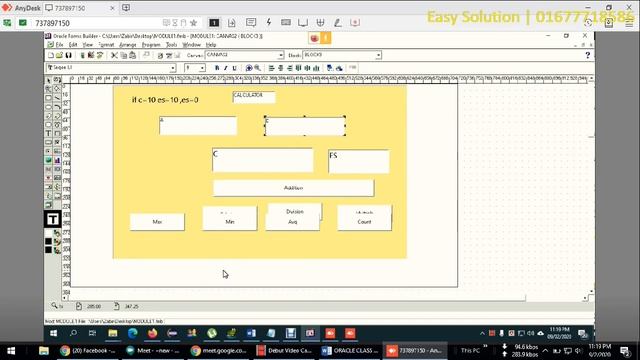Open the Format menu
Viewport: 640px width, 360px height.
point(107,44)
